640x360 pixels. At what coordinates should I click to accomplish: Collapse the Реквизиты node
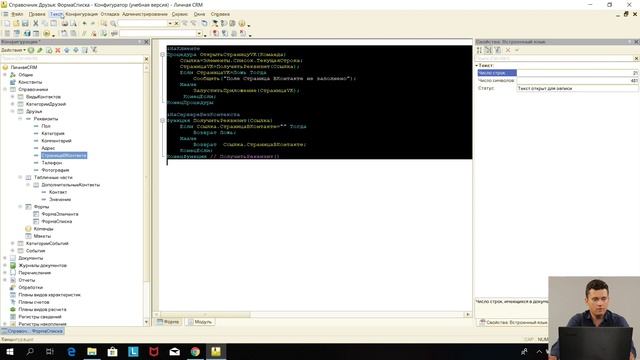pos(20,119)
